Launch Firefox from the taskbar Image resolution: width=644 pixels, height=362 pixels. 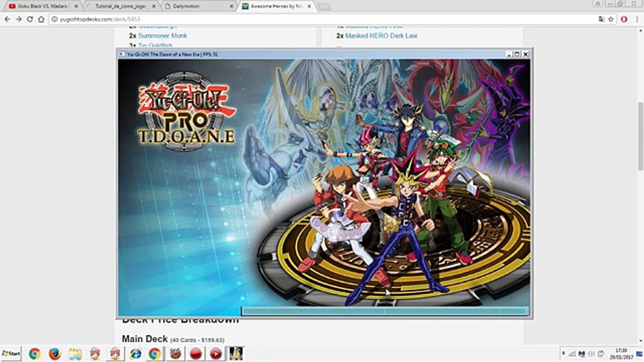pos(55,353)
